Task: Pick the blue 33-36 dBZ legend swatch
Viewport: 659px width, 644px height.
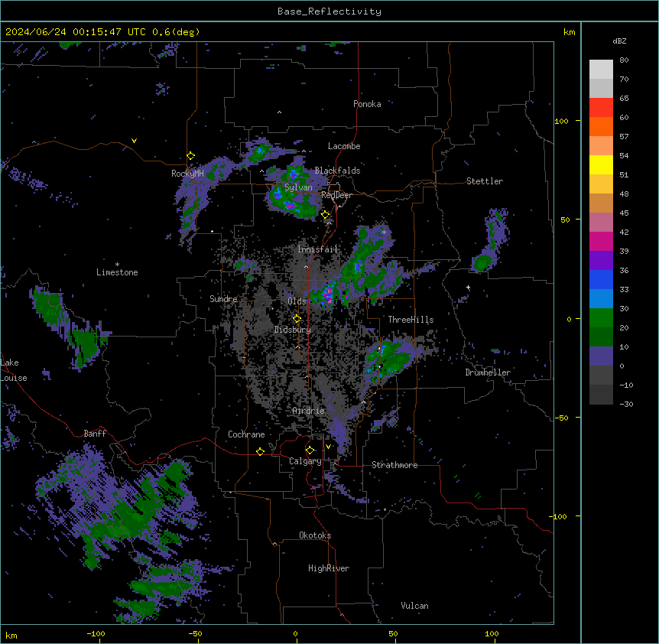Action: 601,279
